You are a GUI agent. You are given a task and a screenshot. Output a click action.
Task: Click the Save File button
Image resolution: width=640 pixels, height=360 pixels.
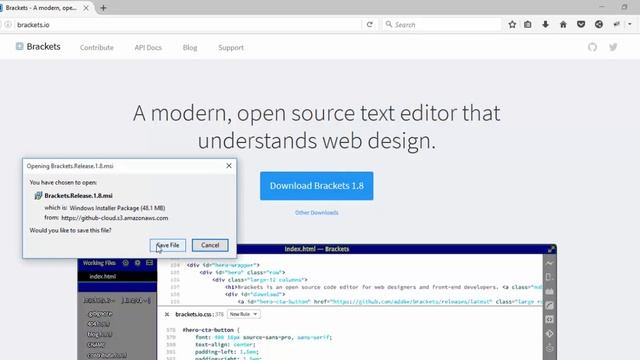[168, 245]
